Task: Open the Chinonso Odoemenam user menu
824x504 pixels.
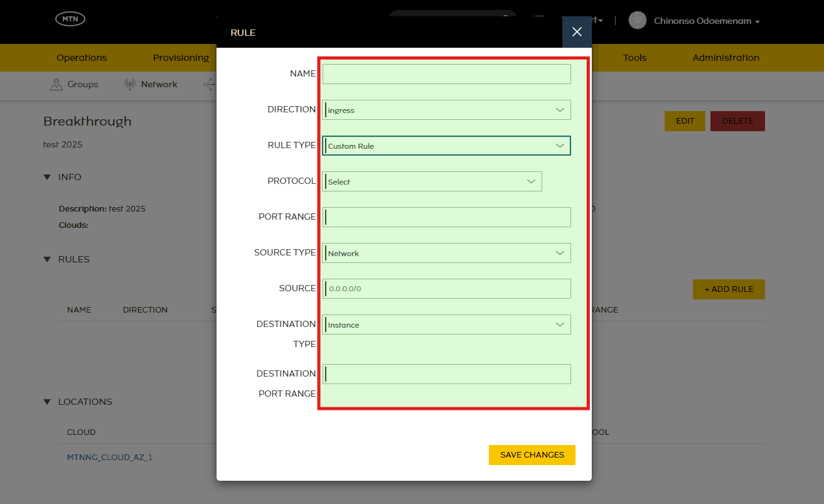Action: pyautogui.click(x=707, y=21)
